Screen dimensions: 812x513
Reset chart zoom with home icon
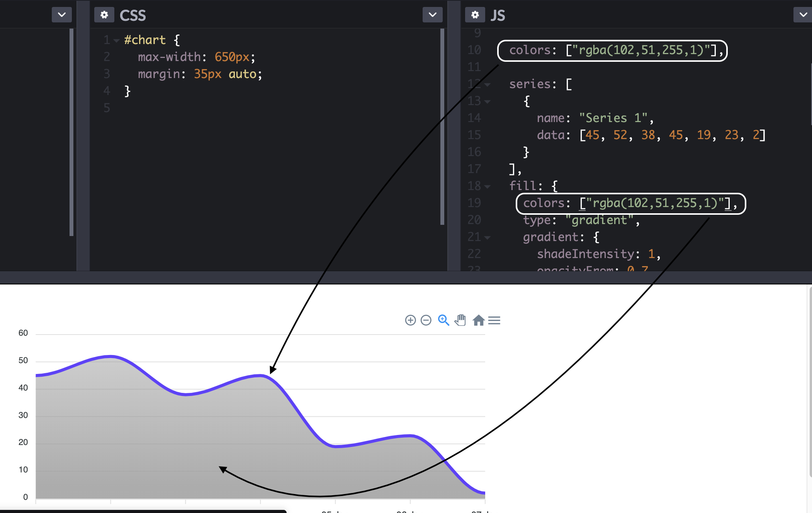[478, 320]
